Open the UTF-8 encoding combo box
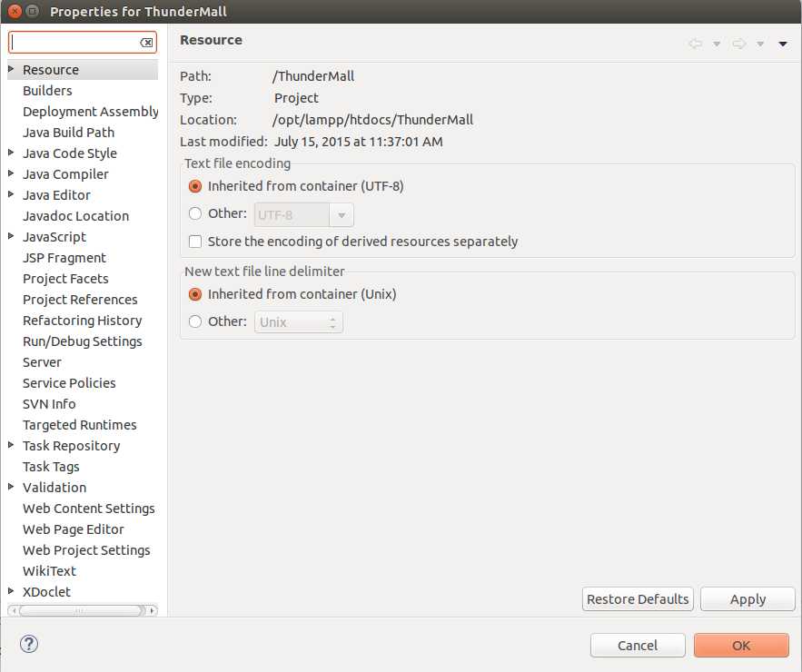802x672 pixels. click(304, 215)
